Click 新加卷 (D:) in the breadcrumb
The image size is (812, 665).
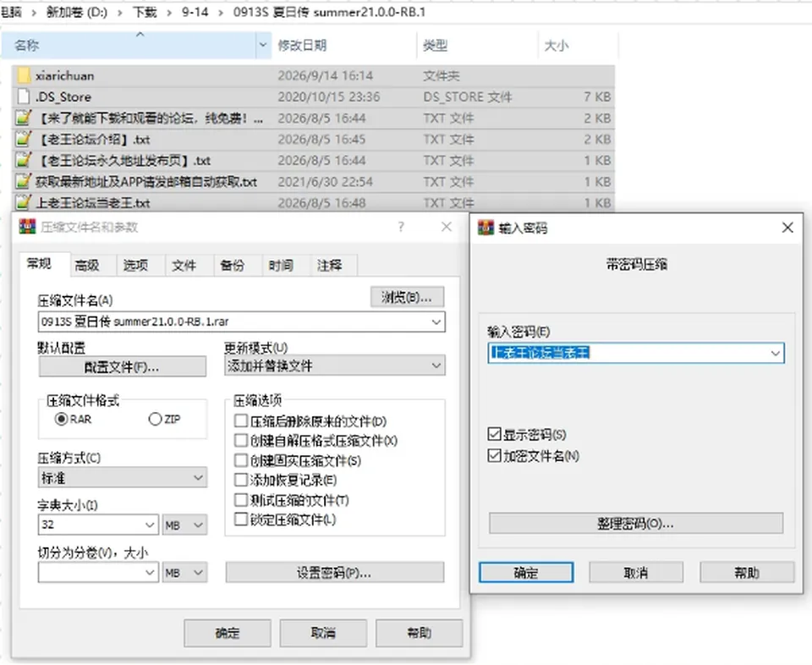77,12
